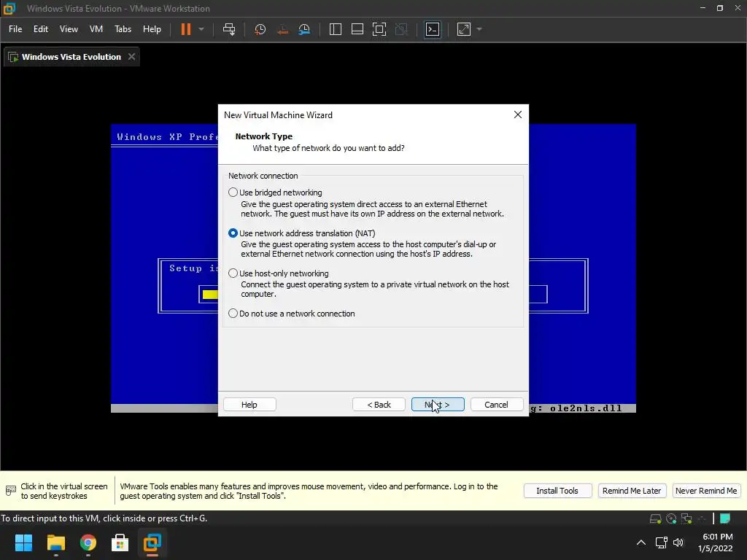Viewport: 747px width, 560px height.
Task: Open Google Chrome from taskbar
Action: tap(88, 542)
